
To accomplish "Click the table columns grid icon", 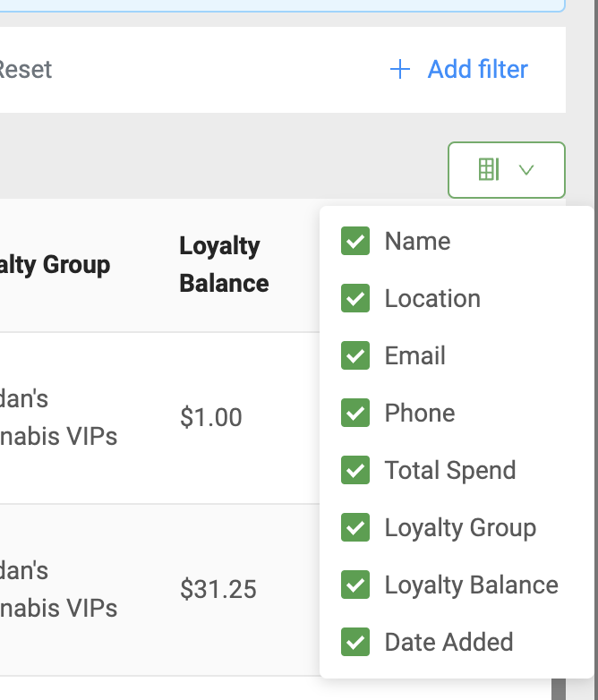I will click(x=489, y=169).
